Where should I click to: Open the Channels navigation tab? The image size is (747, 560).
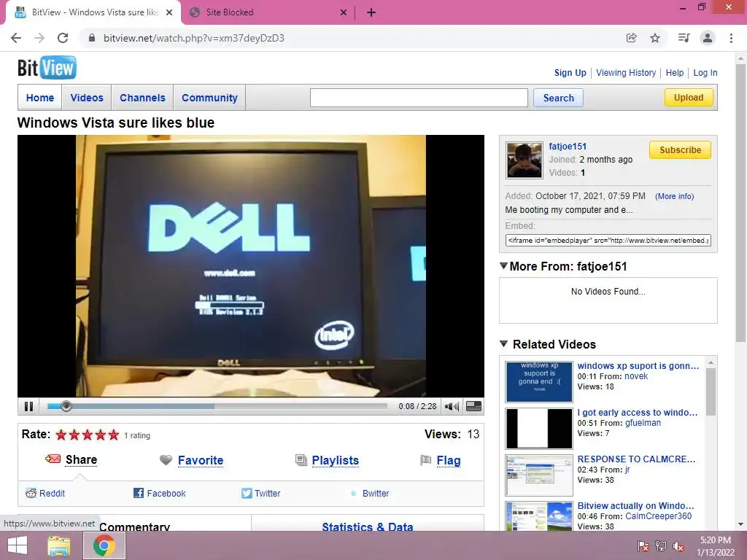[142, 98]
